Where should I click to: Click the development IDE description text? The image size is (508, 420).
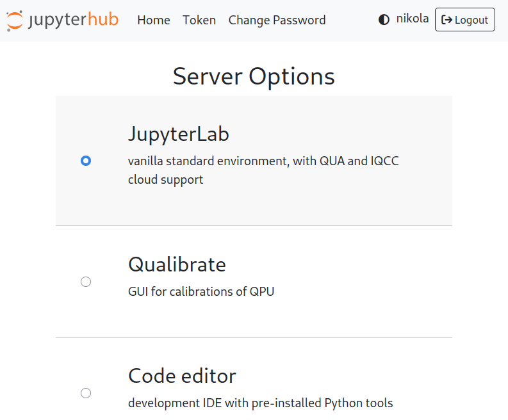pos(260,403)
